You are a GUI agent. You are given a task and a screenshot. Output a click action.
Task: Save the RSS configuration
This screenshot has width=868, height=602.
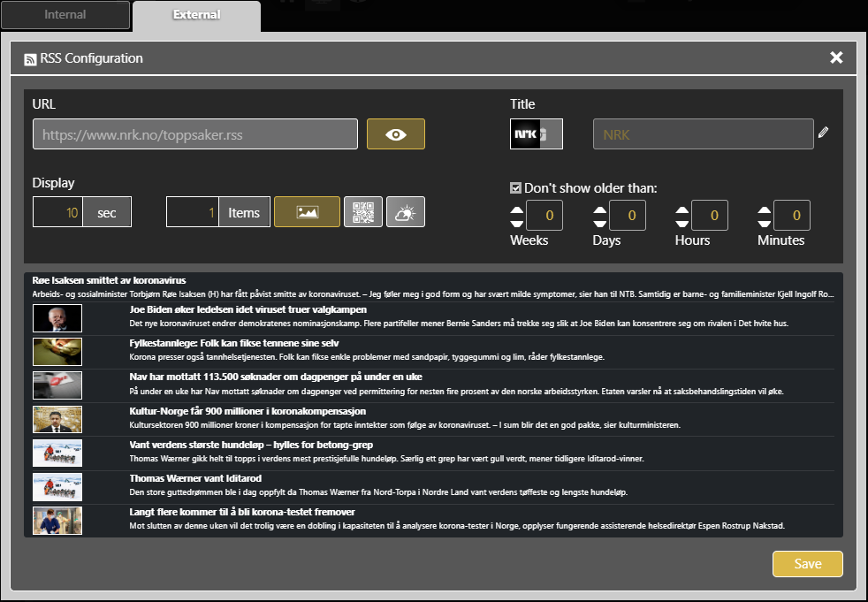[808, 564]
